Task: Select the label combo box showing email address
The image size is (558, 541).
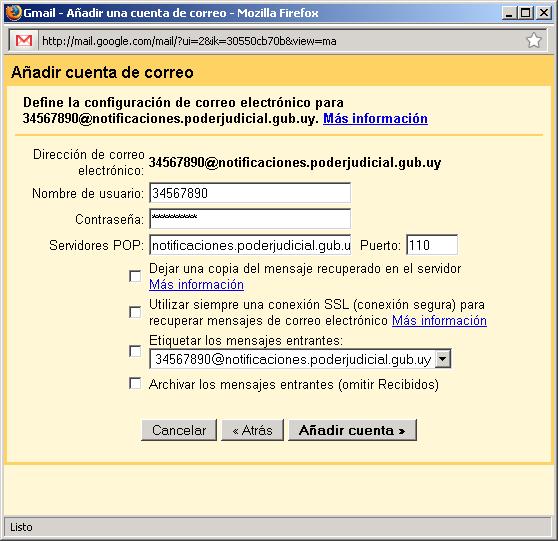Action: (x=300, y=359)
